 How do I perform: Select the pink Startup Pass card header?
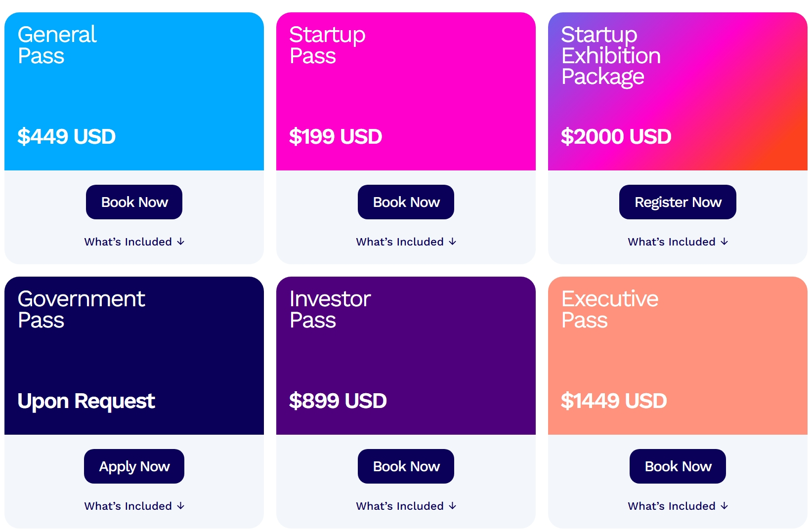pos(406,89)
